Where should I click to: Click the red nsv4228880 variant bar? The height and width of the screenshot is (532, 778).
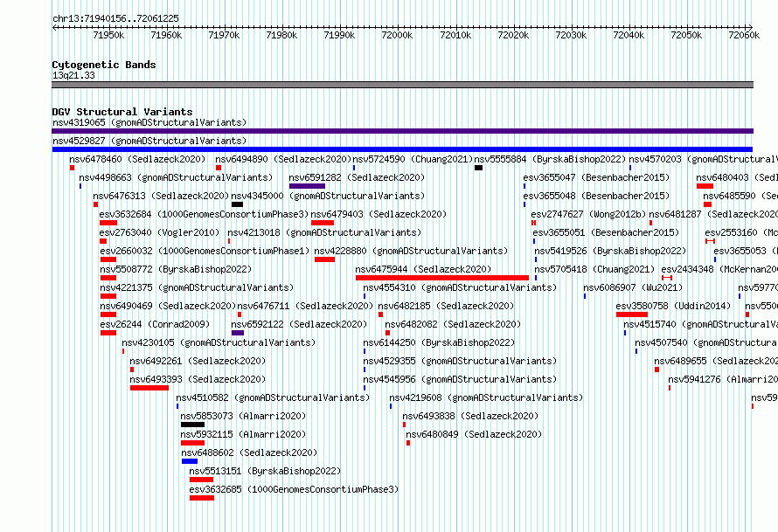click(x=324, y=259)
